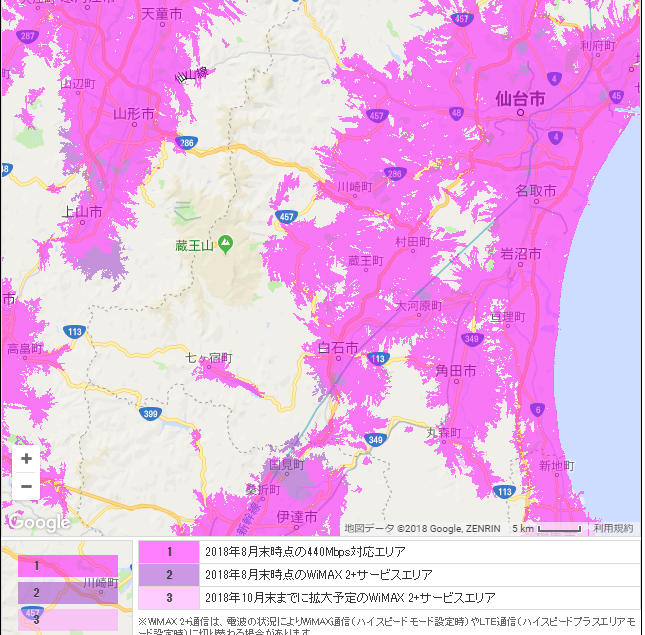The image size is (645, 635).
Task: Open the 利用規約 terms link
Action: [x=613, y=528]
